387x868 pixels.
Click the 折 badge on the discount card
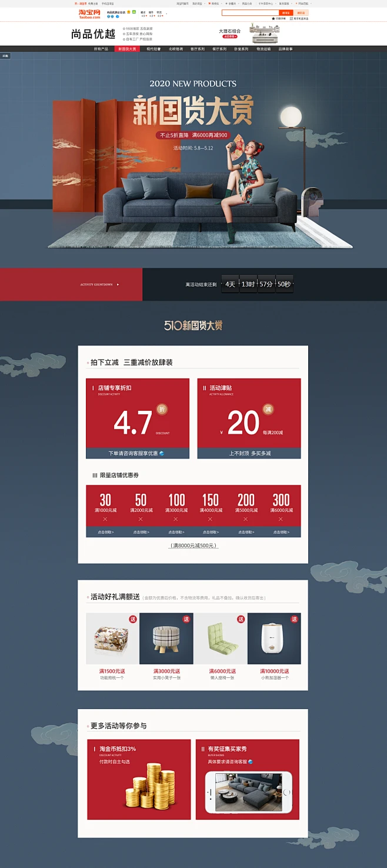pos(162,409)
